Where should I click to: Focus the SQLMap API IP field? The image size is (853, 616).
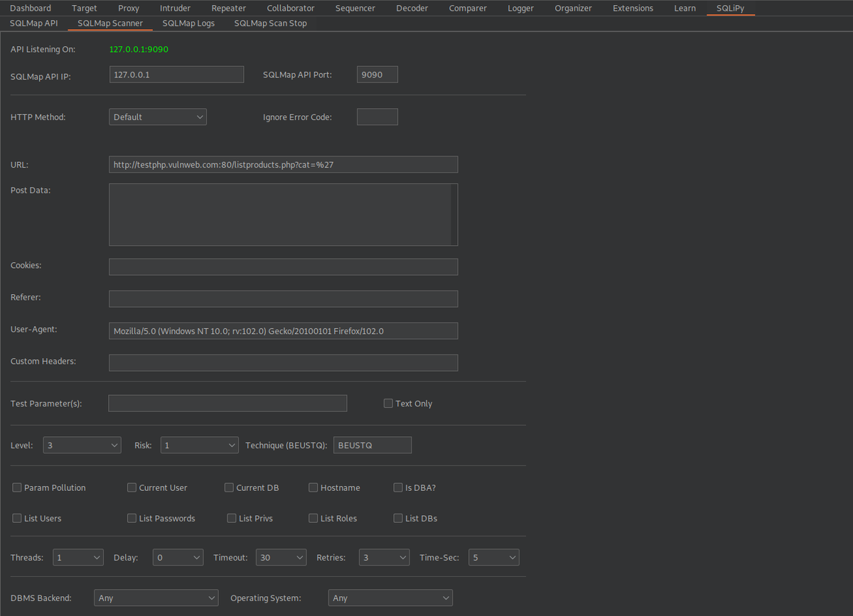[176, 75]
